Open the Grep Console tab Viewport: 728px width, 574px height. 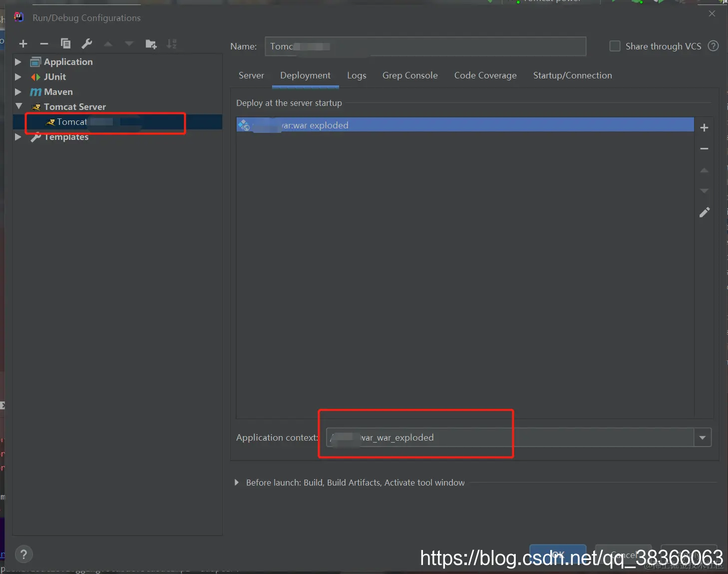410,75
